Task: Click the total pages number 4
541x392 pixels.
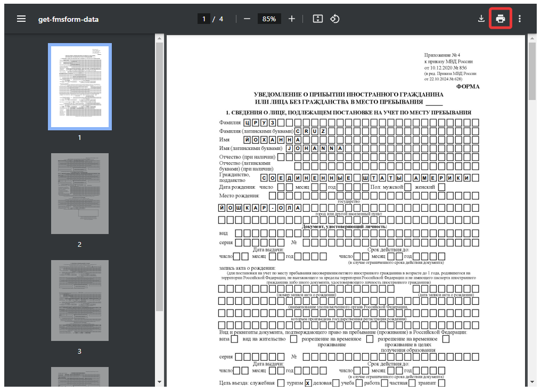Action: 221,19
